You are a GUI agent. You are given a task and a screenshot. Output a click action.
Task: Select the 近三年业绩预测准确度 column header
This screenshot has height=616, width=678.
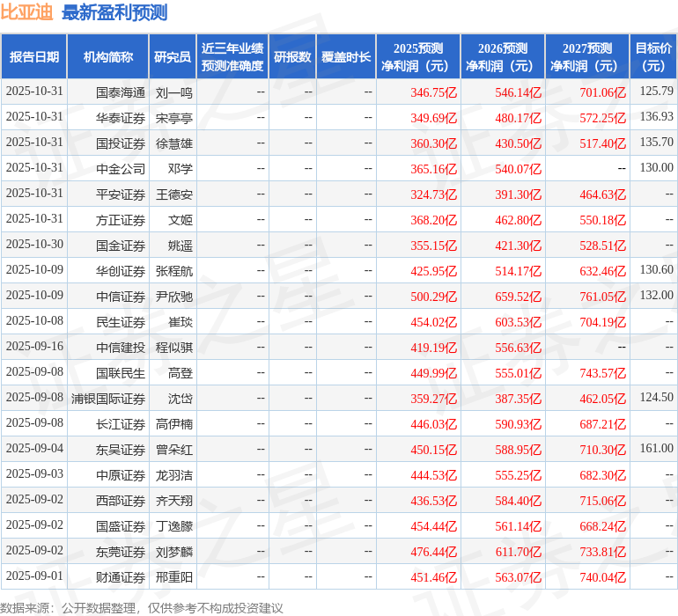pos(232,56)
